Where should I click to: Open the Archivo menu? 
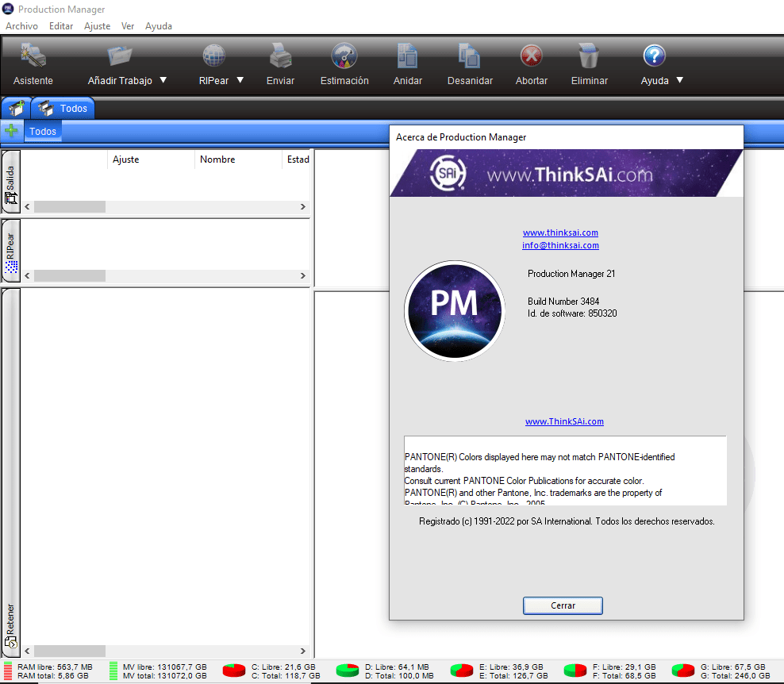[x=21, y=26]
